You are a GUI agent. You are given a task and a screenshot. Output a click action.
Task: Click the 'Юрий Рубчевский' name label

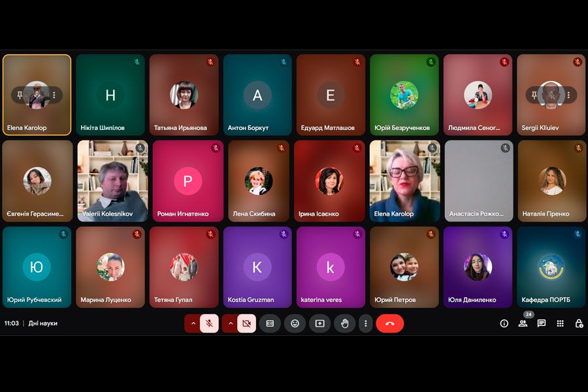tap(34, 300)
